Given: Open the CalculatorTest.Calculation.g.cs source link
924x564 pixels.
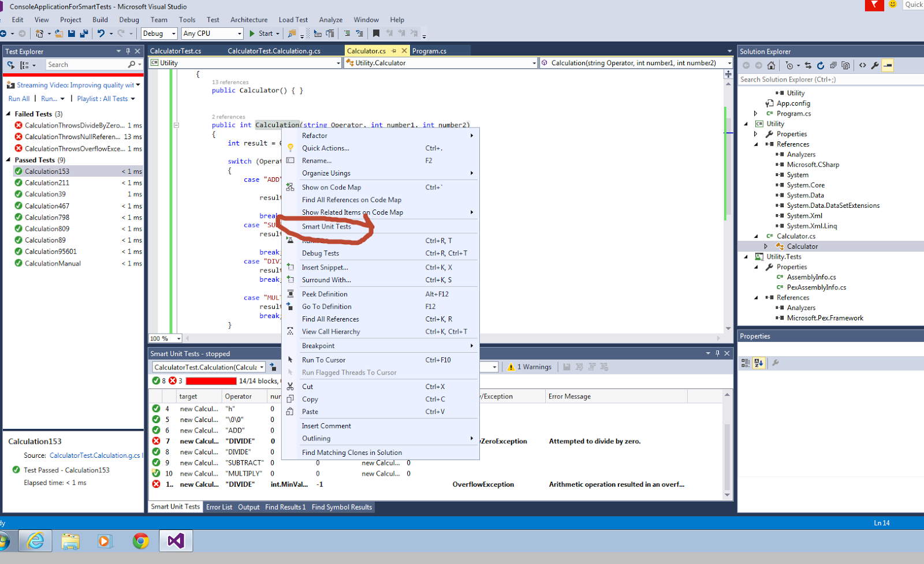Looking at the screenshot, I should [95, 455].
